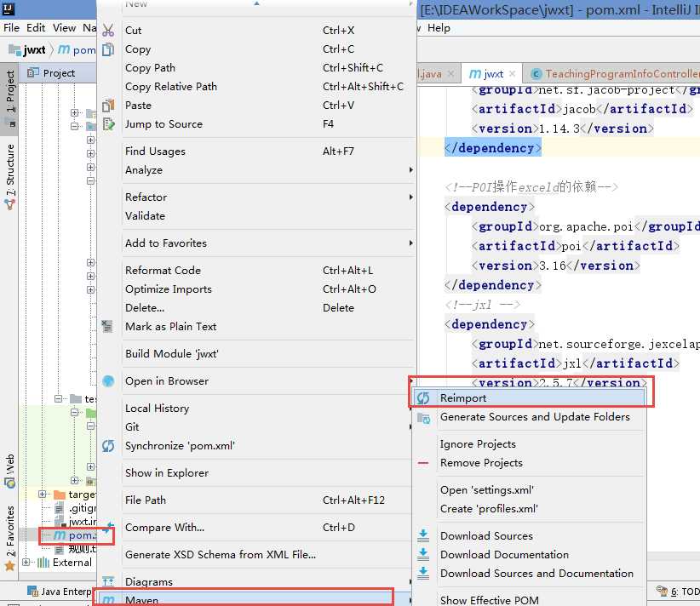Click the Remove Projects minus icon
700x606 pixels.
tap(423, 463)
